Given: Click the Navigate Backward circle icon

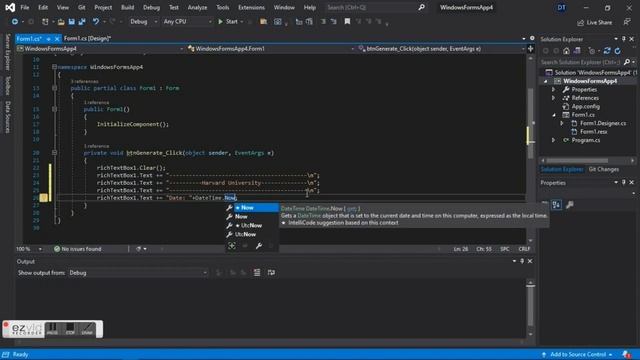Looking at the screenshot, I should point(15,22).
